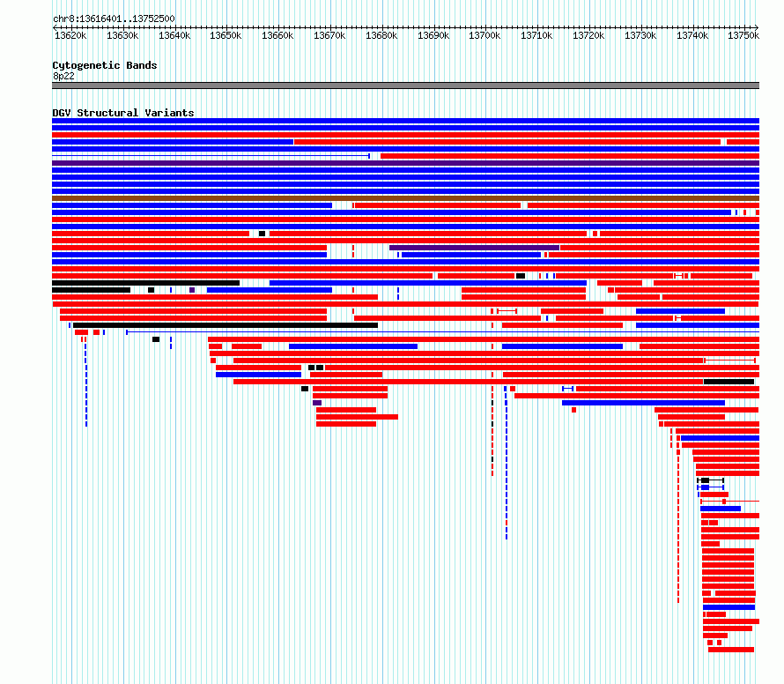Select the bottommost red variant bar
Viewport: 784px width, 684px height.
(x=731, y=650)
